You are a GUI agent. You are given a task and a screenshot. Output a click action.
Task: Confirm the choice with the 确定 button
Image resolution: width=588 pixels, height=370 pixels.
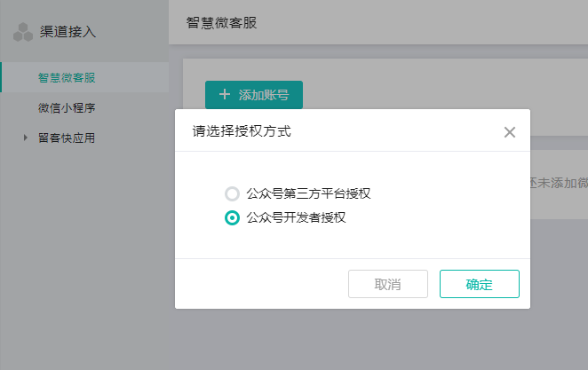click(x=479, y=284)
